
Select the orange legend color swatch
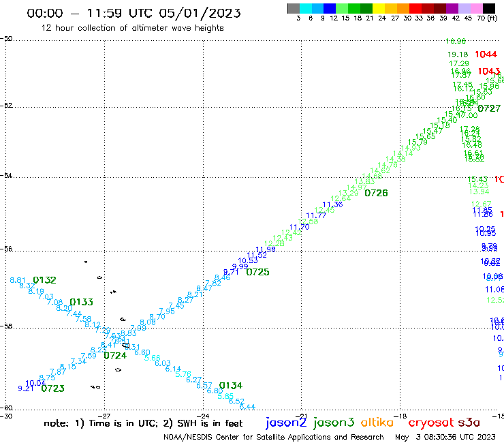(403, 8)
